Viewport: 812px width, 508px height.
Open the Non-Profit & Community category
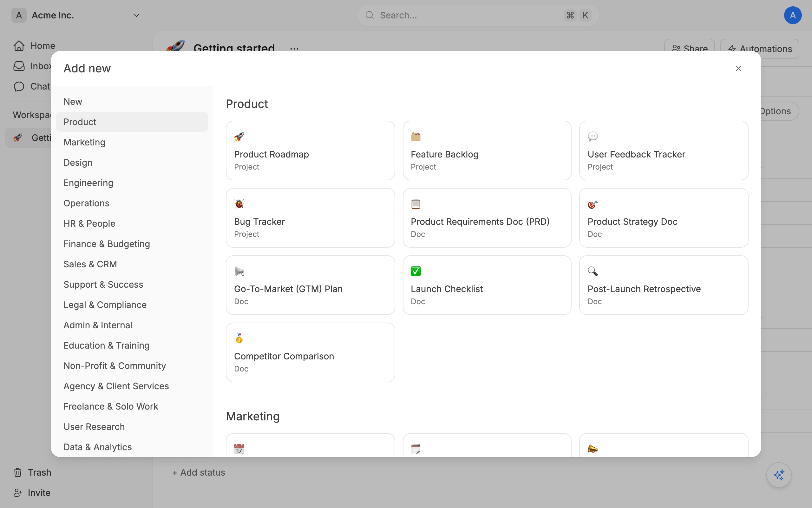132,366
